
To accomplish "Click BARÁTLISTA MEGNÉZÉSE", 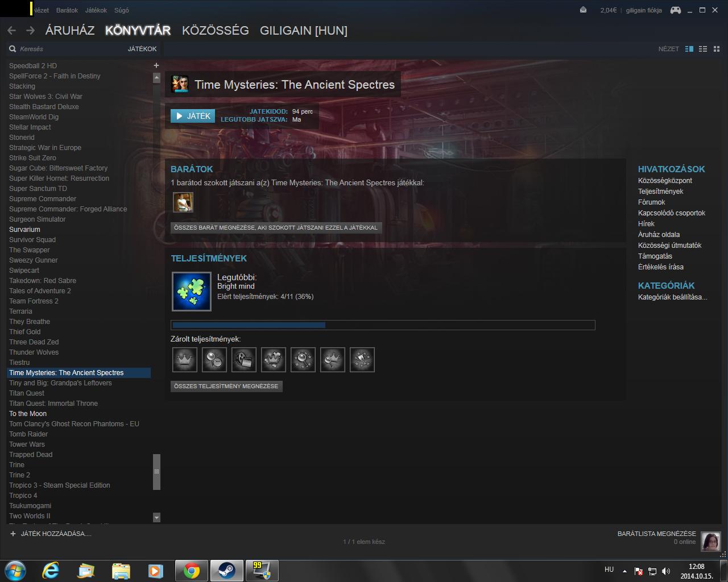I will tap(657, 534).
